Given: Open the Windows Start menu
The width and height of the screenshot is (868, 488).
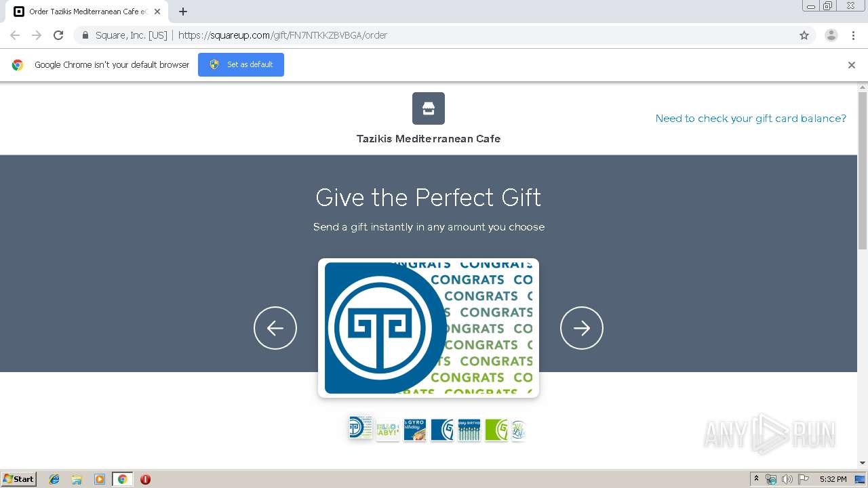Looking at the screenshot, I should coord(19,479).
